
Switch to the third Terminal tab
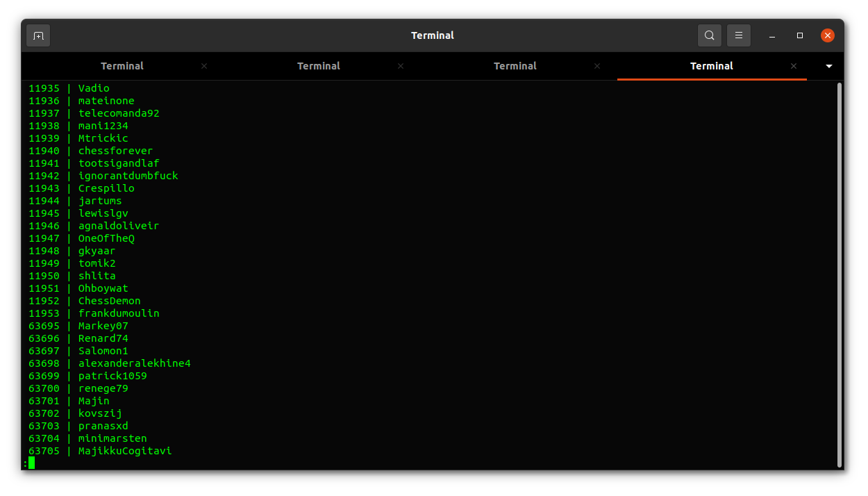(x=515, y=66)
